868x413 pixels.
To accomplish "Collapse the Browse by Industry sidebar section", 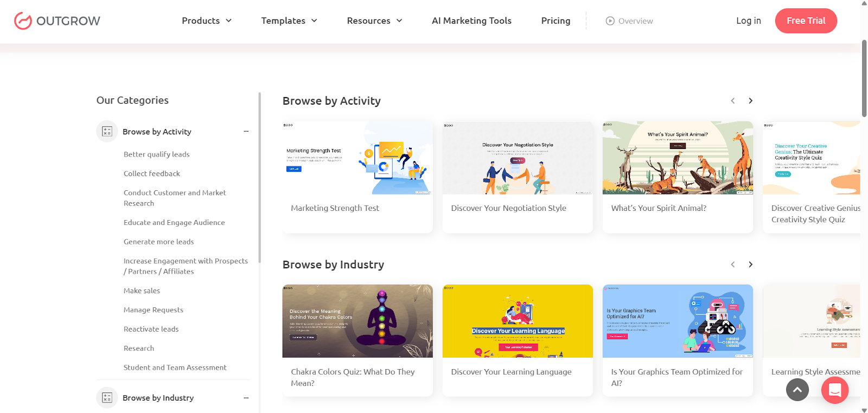I will (246, 398).
